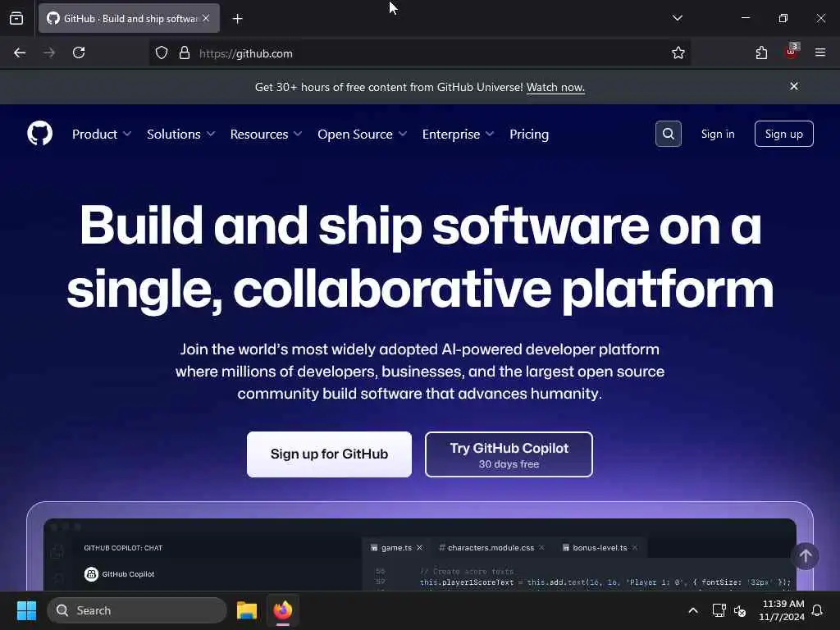Image resolution: width=840 pixels, height=630 pixels.
Task: Follow the Watch now link in banner
Action: [x=555, y=87]
